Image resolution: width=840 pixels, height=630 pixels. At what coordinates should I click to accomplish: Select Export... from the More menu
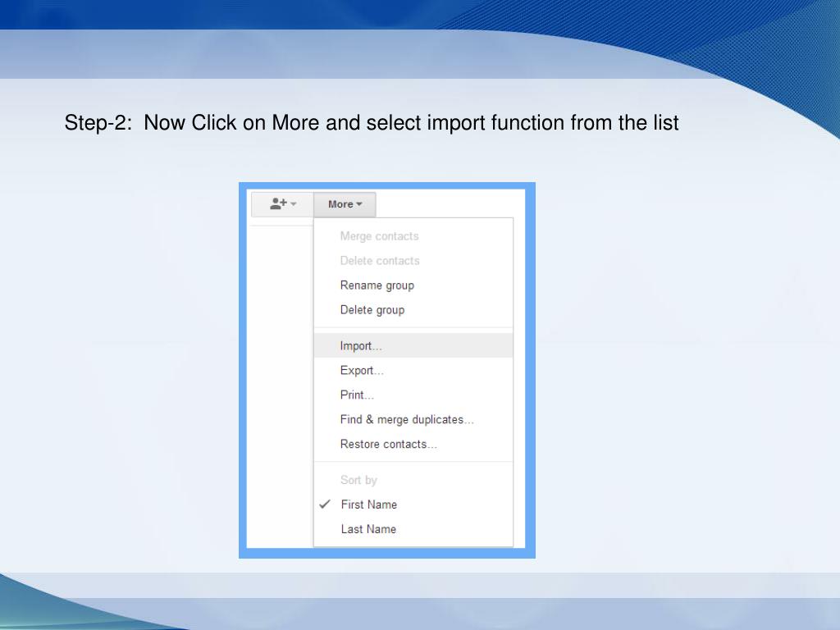tap(413, 370)
